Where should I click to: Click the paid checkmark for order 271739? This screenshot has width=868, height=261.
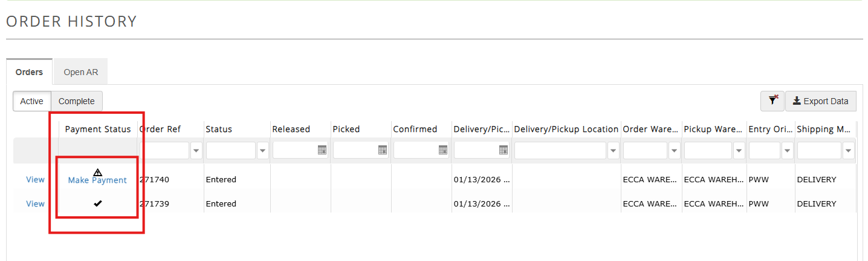point(97,203)
